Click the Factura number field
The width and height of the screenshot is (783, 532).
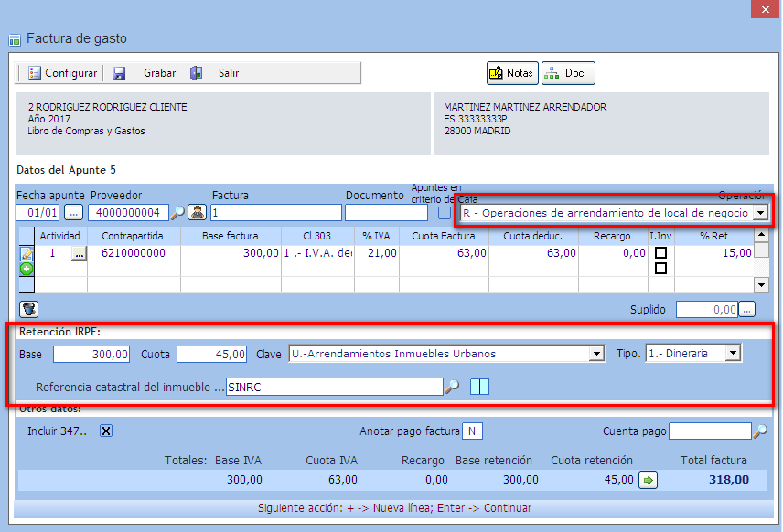276,213
